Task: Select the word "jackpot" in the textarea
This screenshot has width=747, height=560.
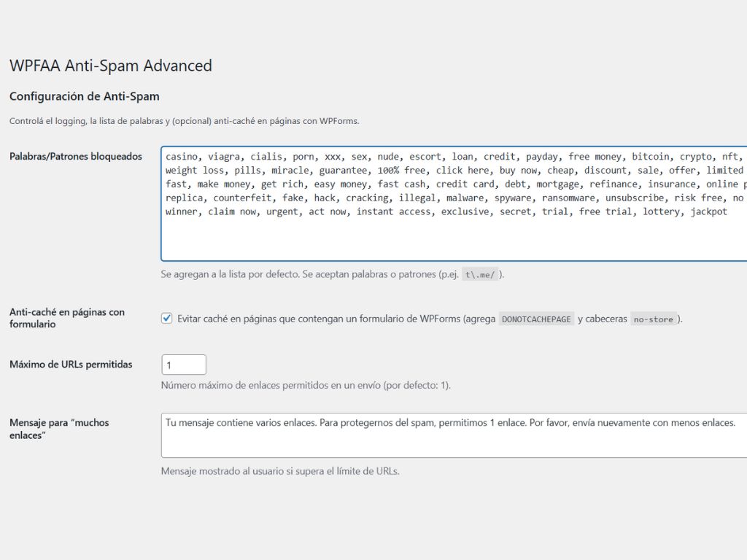Action: (x=709, y=211)
